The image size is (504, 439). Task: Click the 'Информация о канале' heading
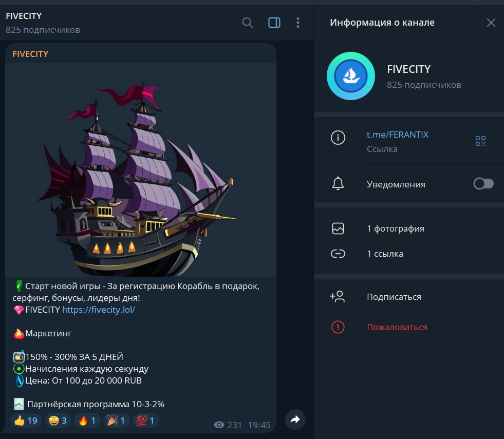click(x=382, y=23)
